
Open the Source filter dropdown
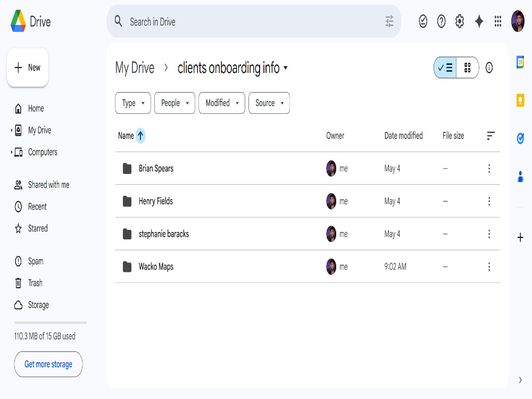[x=269, y=103]
